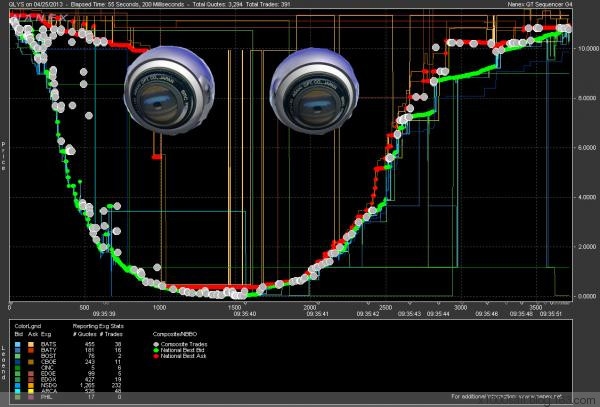Click the 'CINC' exchange name
The width and height of the screenshot is (600, 407).
coord(48,368)
